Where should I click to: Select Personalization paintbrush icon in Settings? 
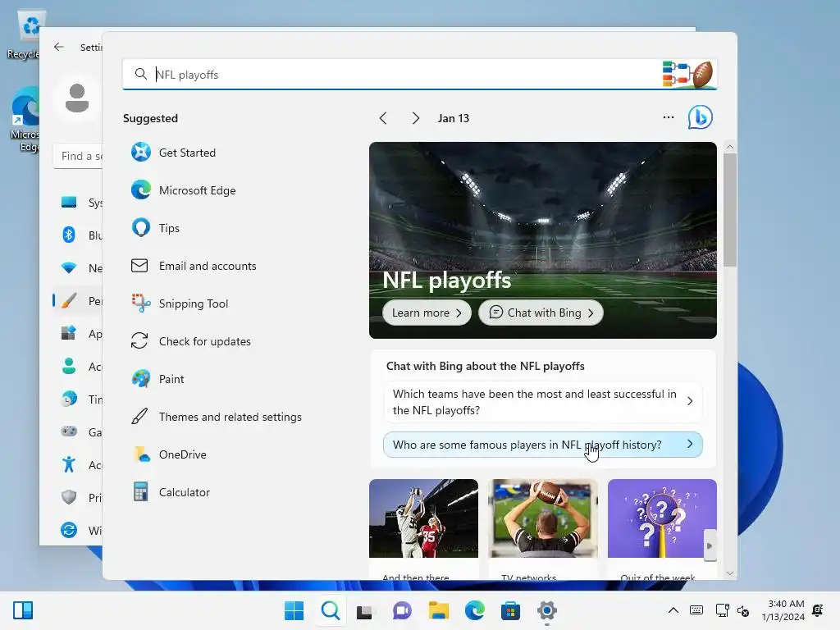[69, 300]
